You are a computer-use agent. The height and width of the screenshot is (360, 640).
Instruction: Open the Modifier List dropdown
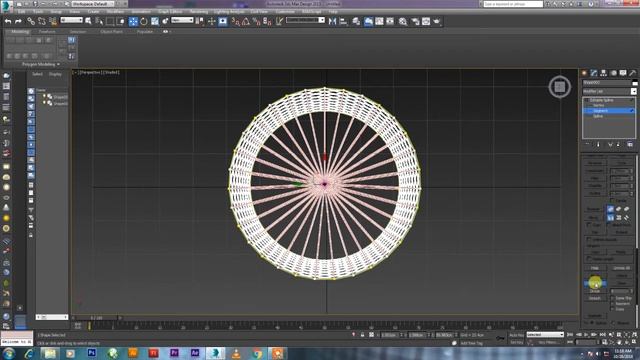(609, 91)
